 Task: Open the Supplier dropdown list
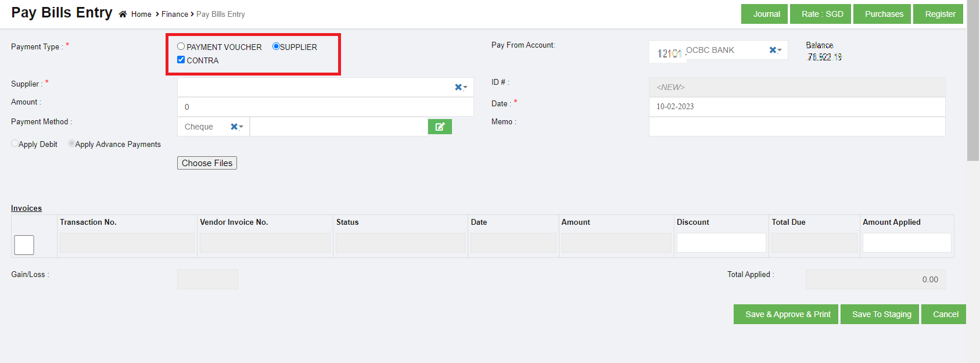465,88
